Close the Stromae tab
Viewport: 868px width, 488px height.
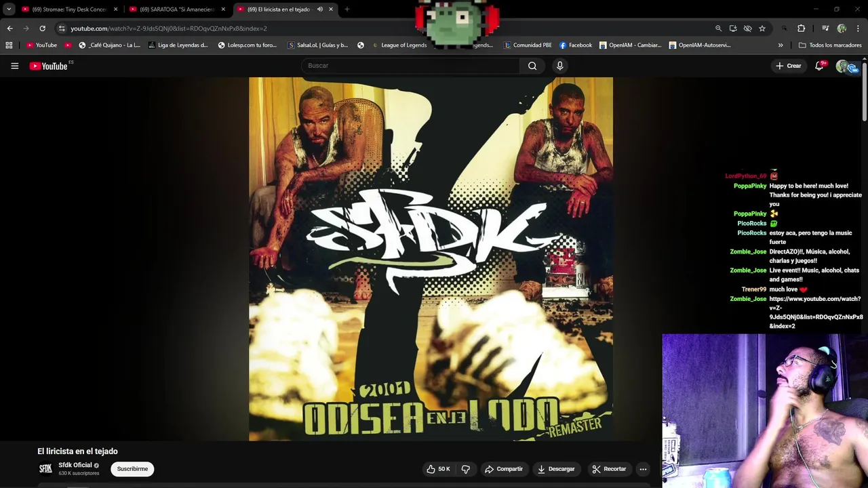point(115,9)
